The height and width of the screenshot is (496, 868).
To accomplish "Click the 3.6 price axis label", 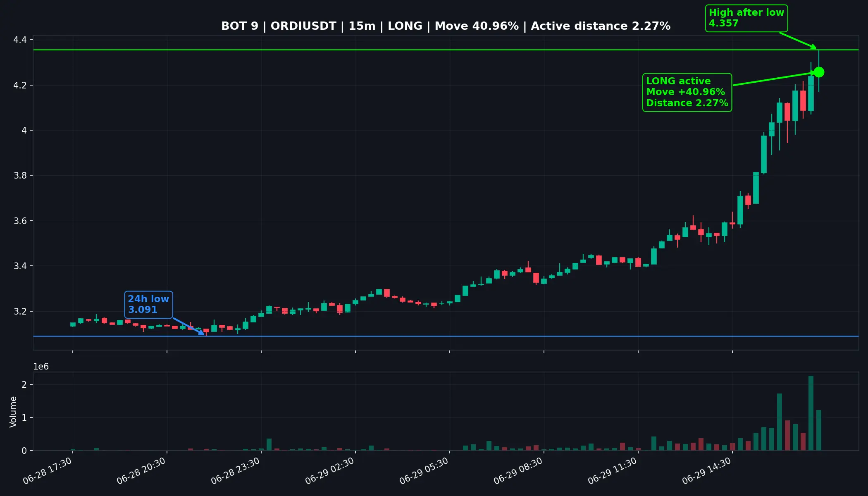I will [x=20, y=221].
